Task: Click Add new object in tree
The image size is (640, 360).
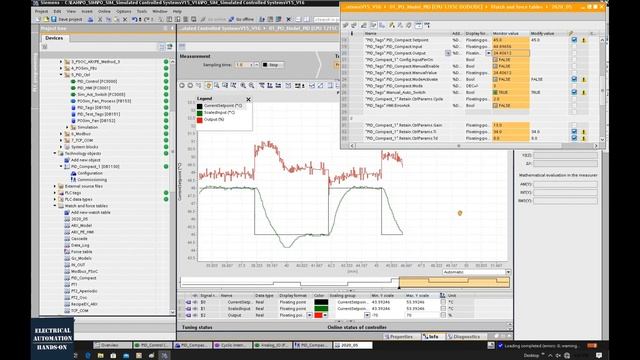Action: coord(85,160)
